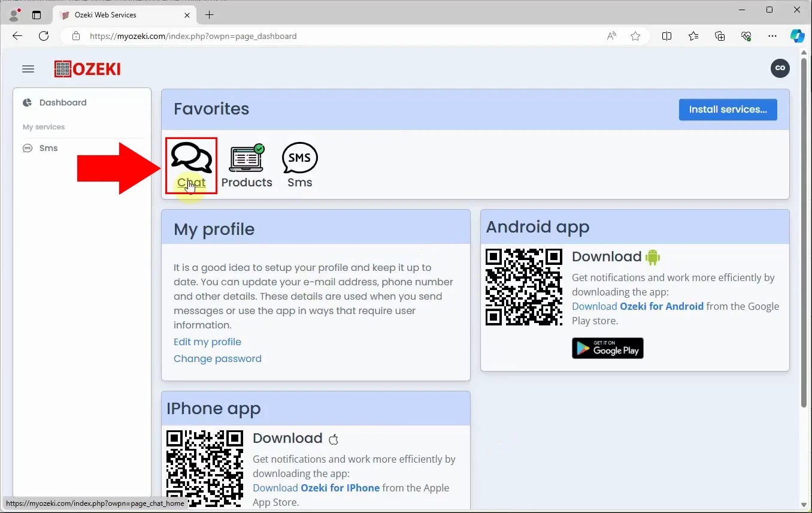Click the scrollbar down arrow
Screen dimensions: 812x513
tap(804, 505)
